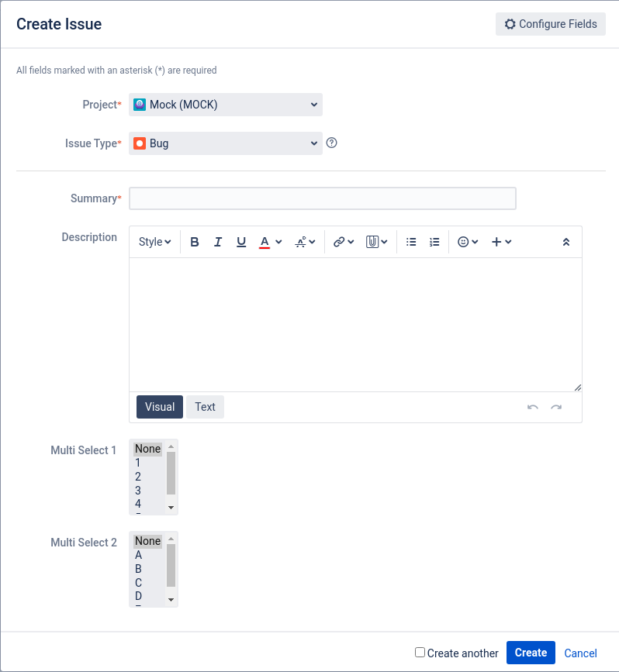This screenshot has height=672, width=619.
Task: Underline text using the U icon
Action: (241, 242)
